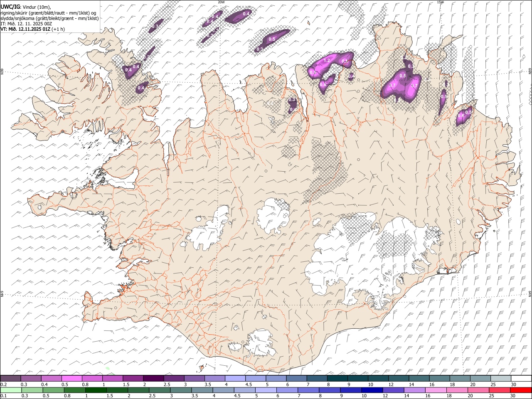Click the pale green 0.1 swatch in bottom legend row

tap(11, 390)
